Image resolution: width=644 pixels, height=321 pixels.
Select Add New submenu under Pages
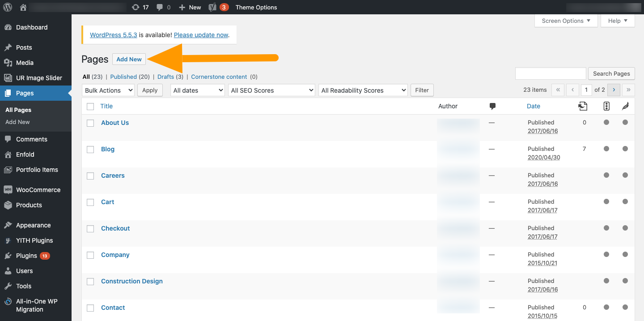click(18, 122)
